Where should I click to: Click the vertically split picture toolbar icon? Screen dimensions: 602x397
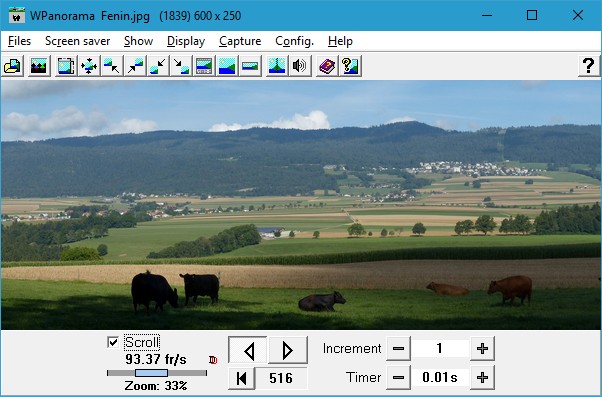click(x=277, y=66)
